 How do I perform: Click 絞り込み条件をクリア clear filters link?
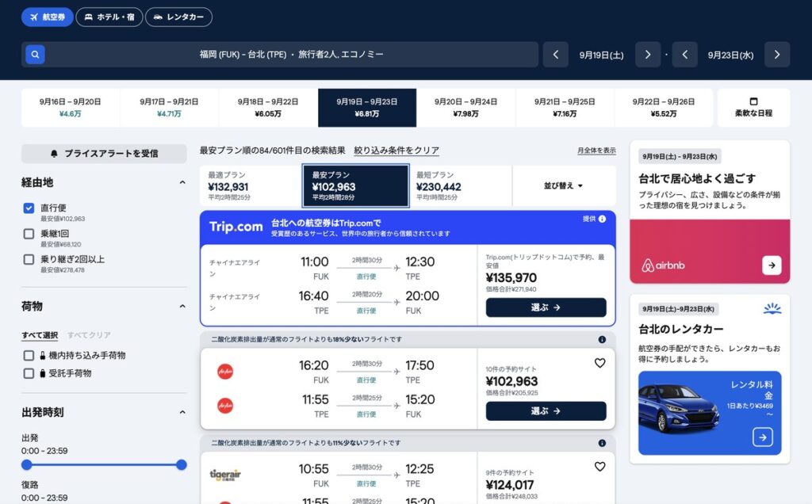(x=396, y=151)
